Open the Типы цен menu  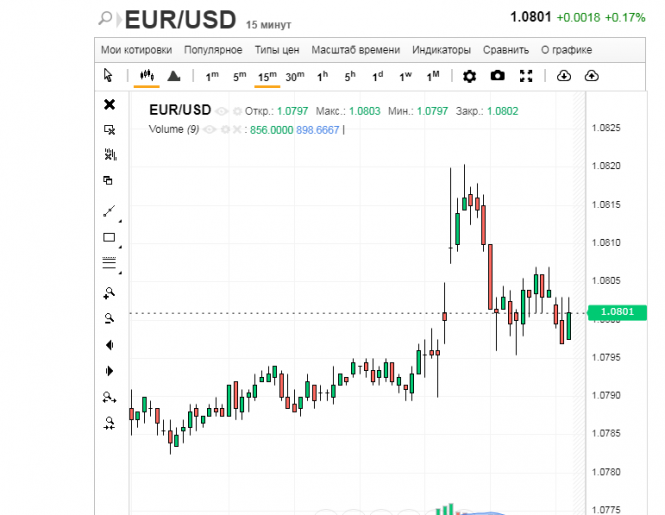coord(277,50)
